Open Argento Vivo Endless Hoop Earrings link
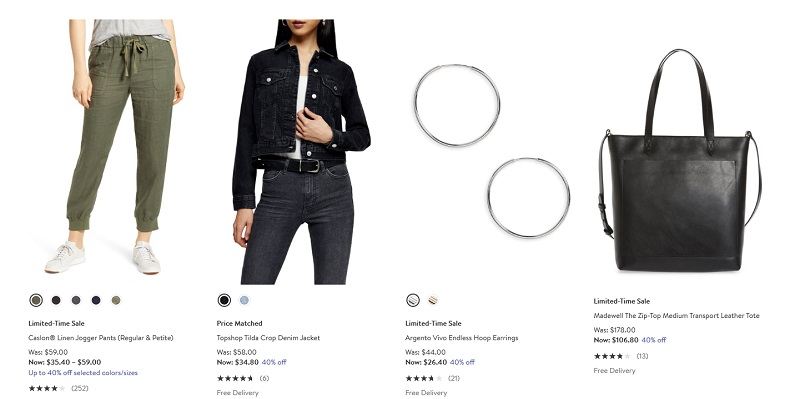Screen dimensions: 800x399 click(x=462, y=338)
